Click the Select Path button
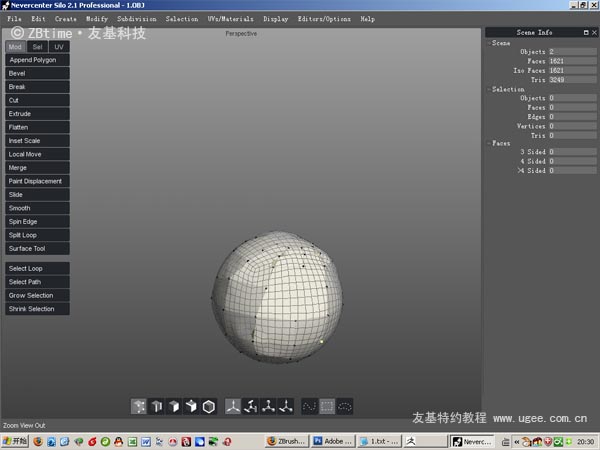The image size is (600, 450). point(38,282)
